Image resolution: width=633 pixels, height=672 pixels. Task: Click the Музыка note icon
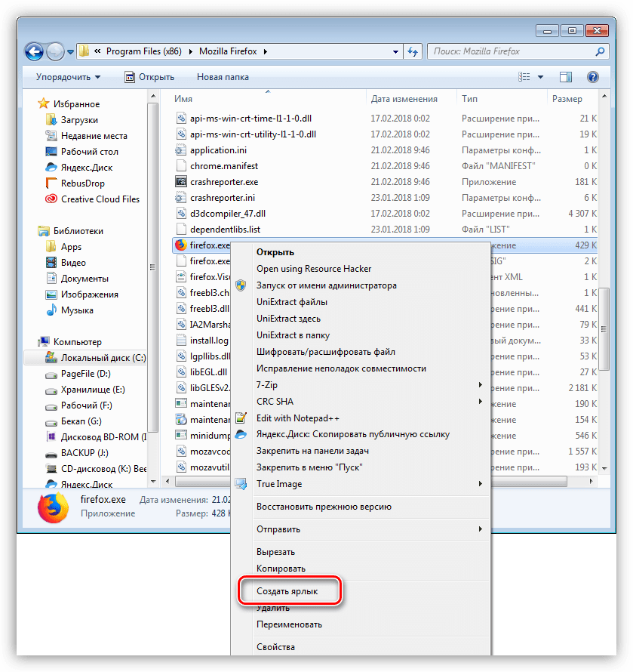(x=51, y=310)
